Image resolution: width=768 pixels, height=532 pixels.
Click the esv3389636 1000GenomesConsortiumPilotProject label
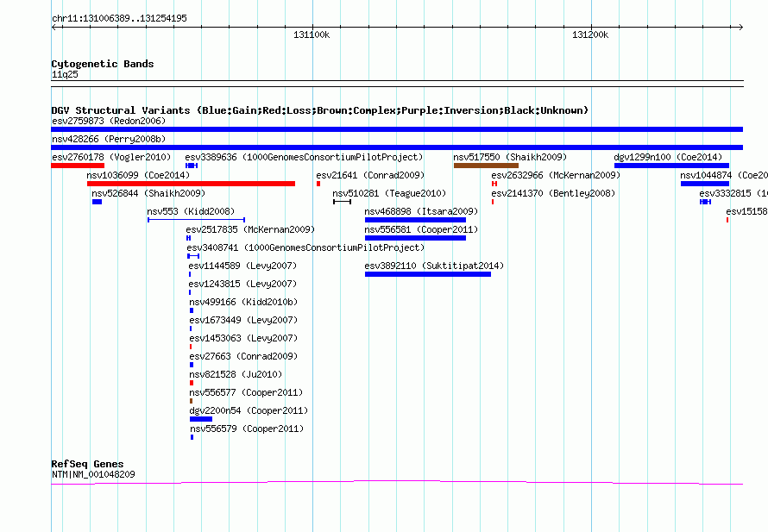click(x=304, y=157)
